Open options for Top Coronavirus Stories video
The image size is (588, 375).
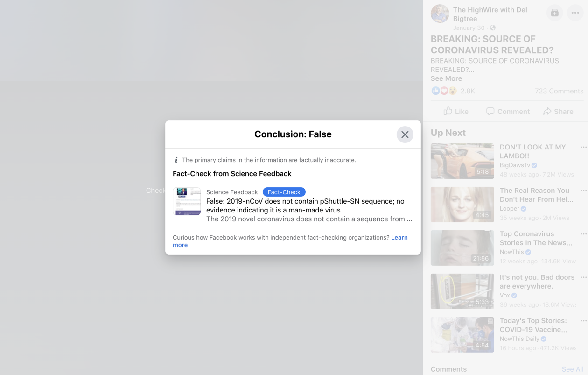click(583, 234)
